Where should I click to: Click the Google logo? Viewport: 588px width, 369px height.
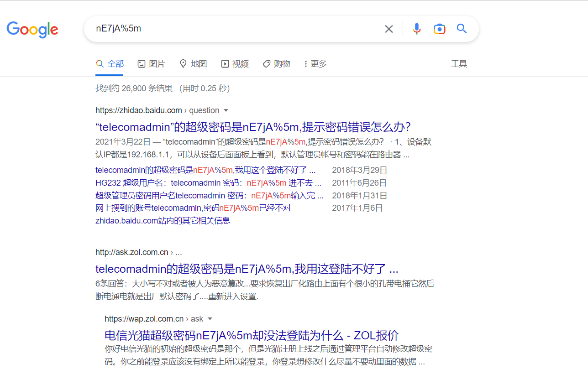(x=32, y=29)
